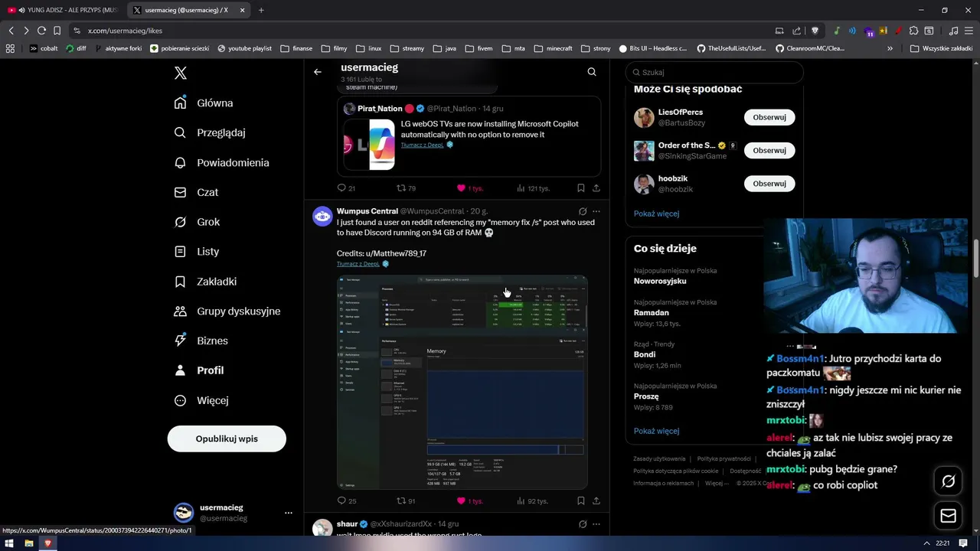Go to Główna in the sidebar

click(x=204, y=103)
